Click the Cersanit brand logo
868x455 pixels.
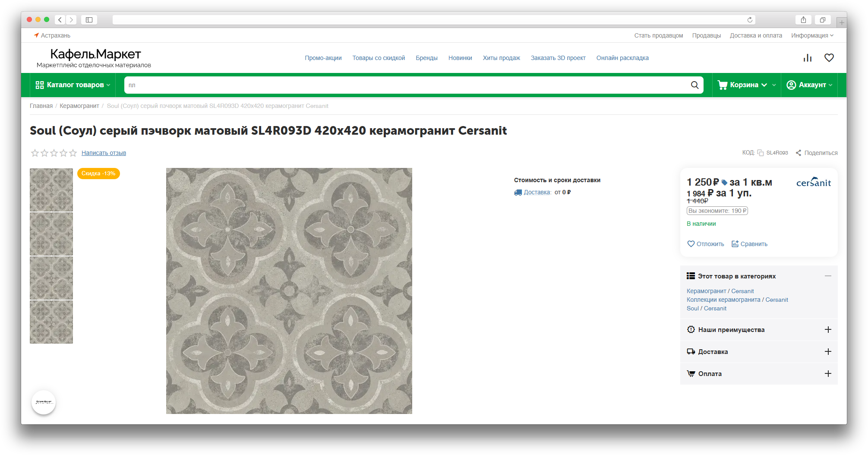814,182
